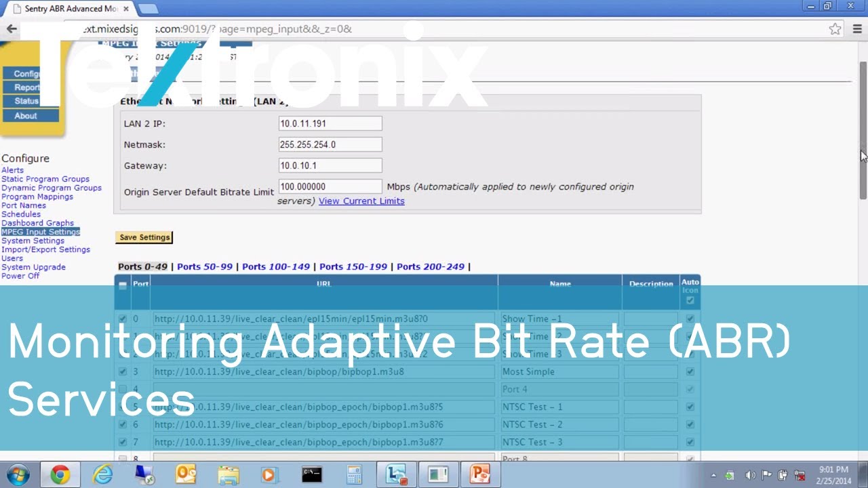Toggle Auto Icon checkbox for NTSC Test - 3

[x=690, y=442]
